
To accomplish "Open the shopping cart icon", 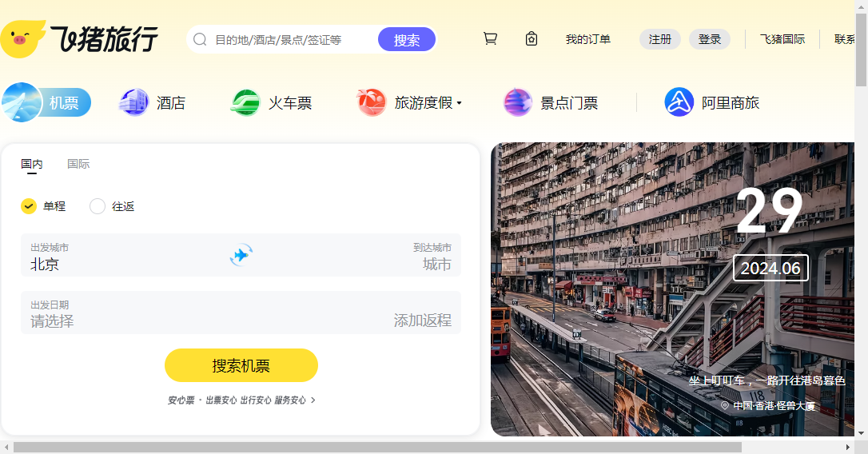I will (490, 38).
